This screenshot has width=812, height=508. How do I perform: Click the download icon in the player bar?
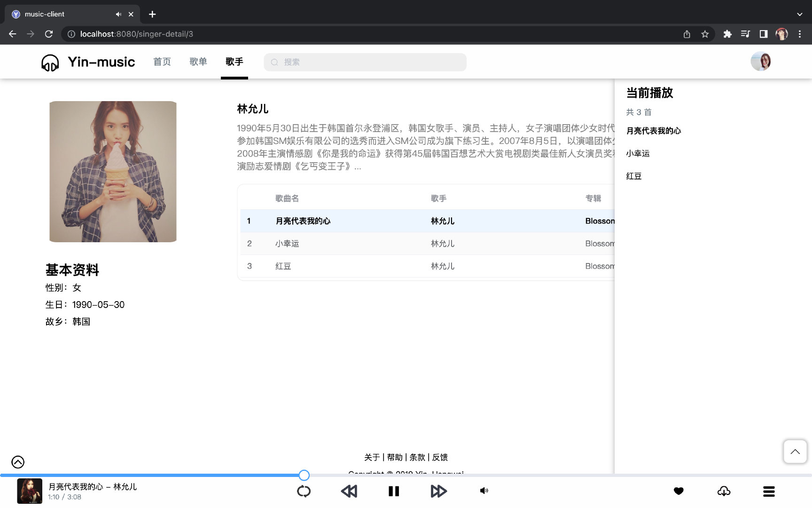pos(724,491)
